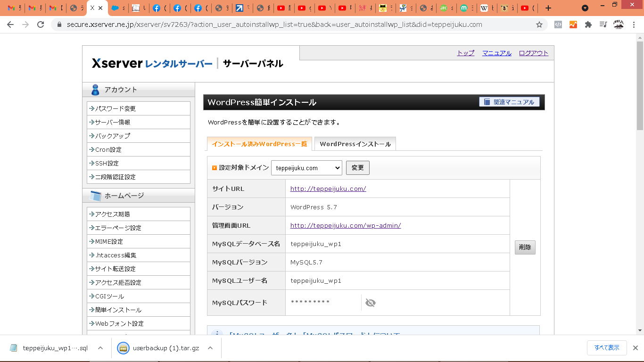Reload the page with the refresh icon

(x=41, y=25)
